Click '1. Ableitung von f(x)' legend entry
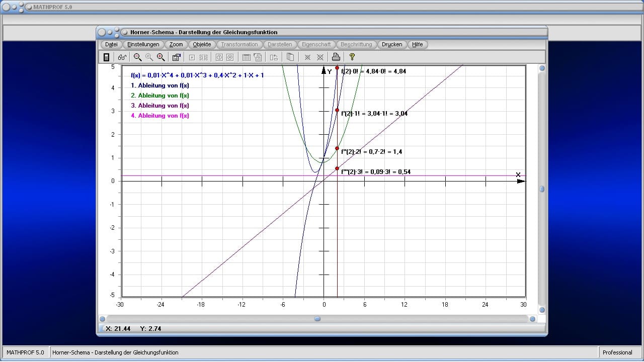The height and width of the screenshot is (362, 644). (160, 85)
